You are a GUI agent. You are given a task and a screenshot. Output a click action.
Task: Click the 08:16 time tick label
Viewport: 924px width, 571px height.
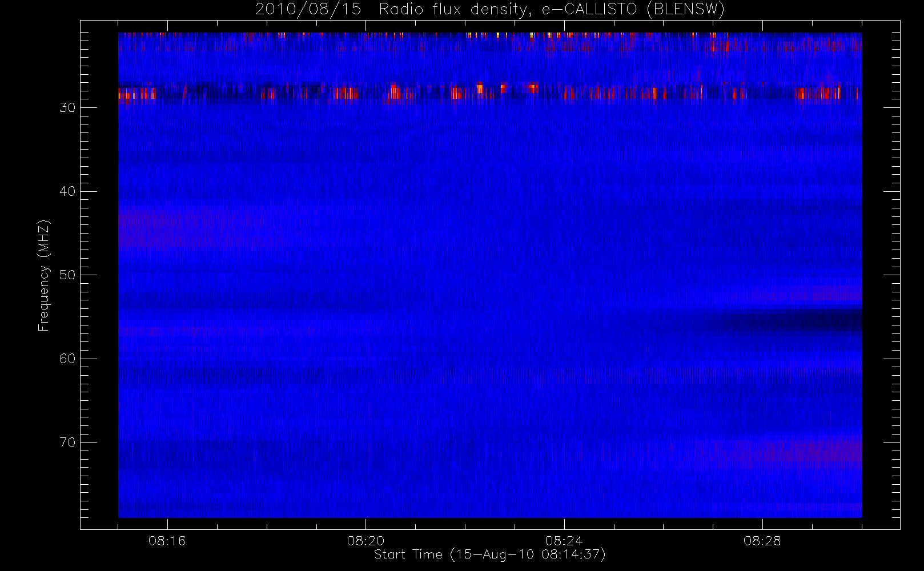(167, 541)
